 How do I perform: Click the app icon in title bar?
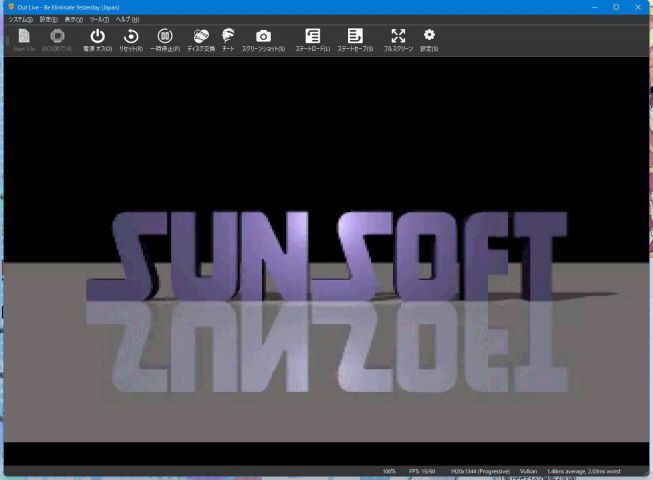pos(11,7)
